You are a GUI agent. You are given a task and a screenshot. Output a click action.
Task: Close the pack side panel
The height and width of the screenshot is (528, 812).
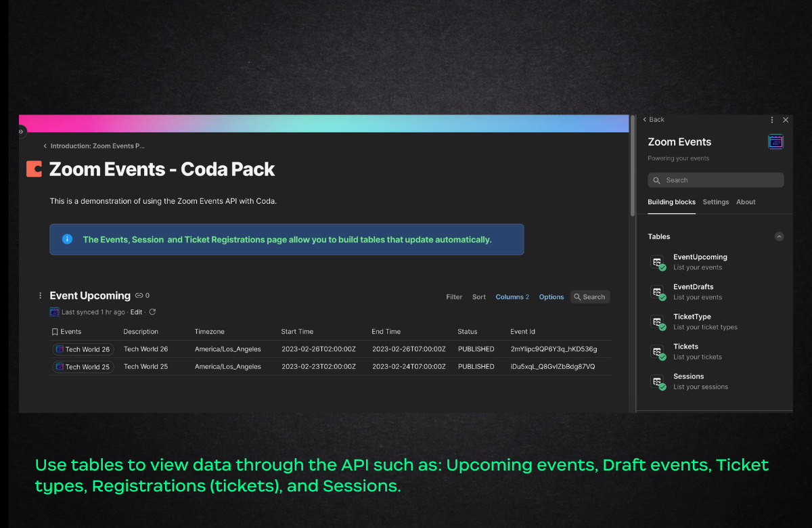pos(786,120)
